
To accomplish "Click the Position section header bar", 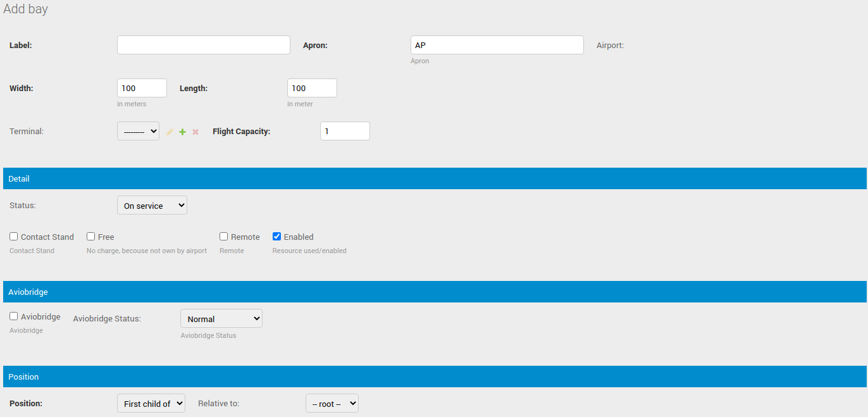I will [434, 377].
